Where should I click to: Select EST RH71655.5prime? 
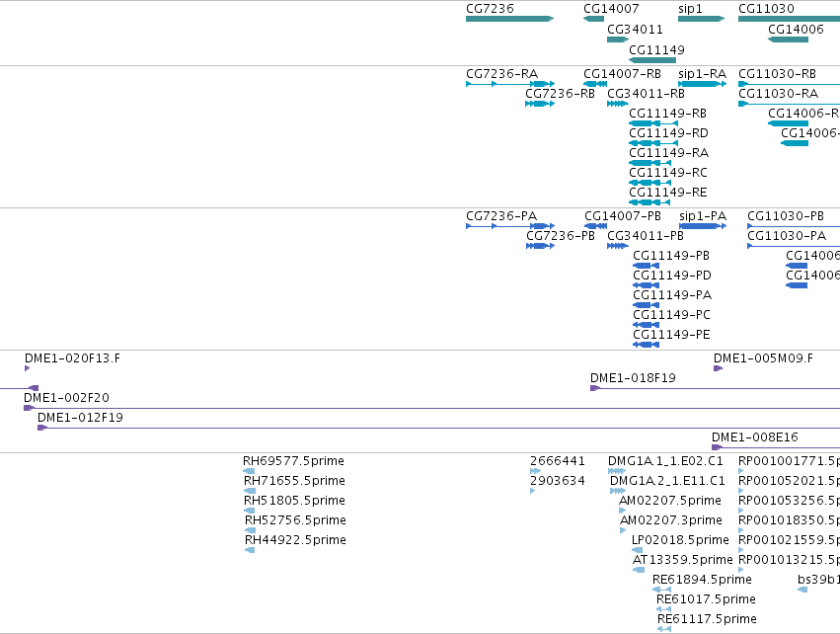pyautogui.click(x=250, y=491)
